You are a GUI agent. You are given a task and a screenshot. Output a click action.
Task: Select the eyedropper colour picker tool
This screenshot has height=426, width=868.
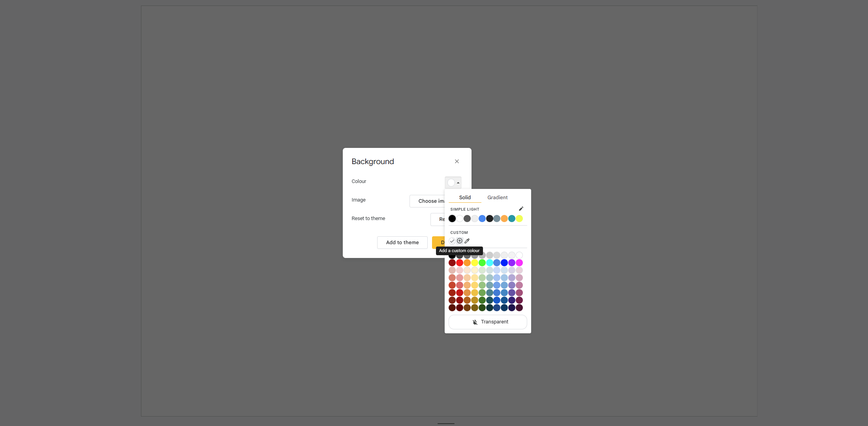click(467, 241)
